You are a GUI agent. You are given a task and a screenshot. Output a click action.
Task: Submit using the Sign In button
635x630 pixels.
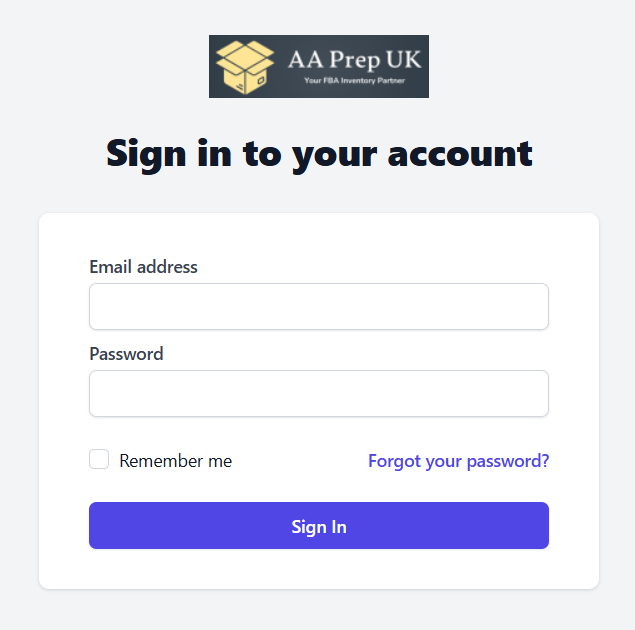pyautogui.click(x=319, y=526)
